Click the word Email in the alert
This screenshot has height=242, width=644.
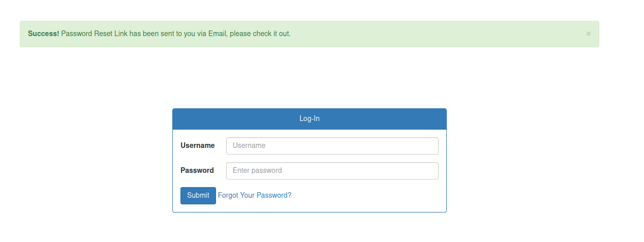coord(217,34)
